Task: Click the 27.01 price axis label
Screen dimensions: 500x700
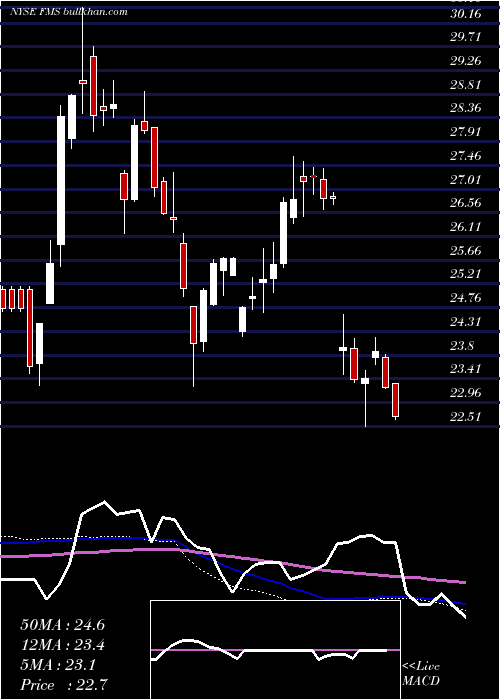Action: [x=466, y=179]
